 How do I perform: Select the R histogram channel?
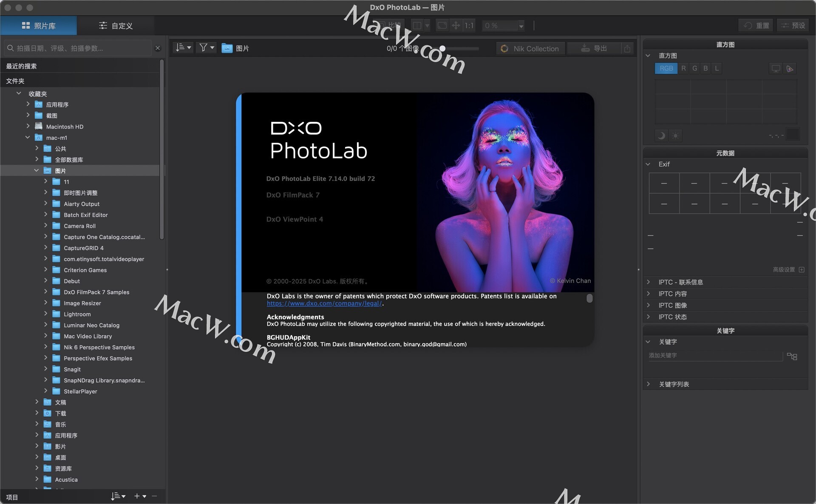click(683, 68)
